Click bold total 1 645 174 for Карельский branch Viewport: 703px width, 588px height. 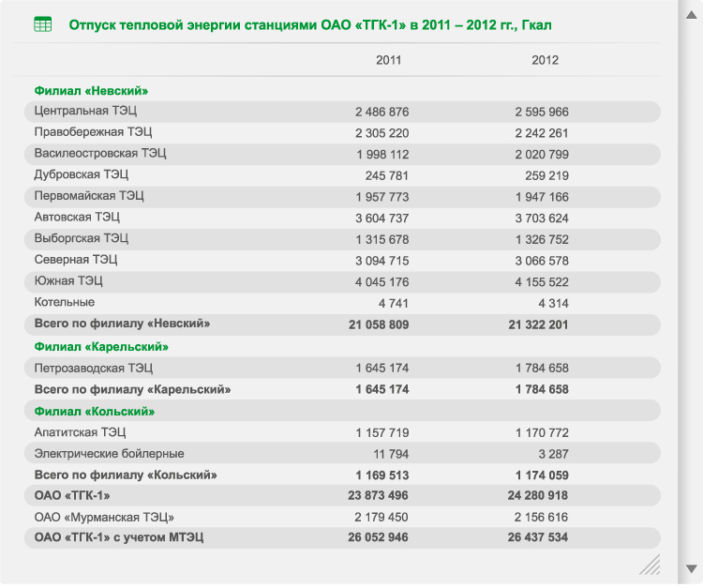(382, 389)
